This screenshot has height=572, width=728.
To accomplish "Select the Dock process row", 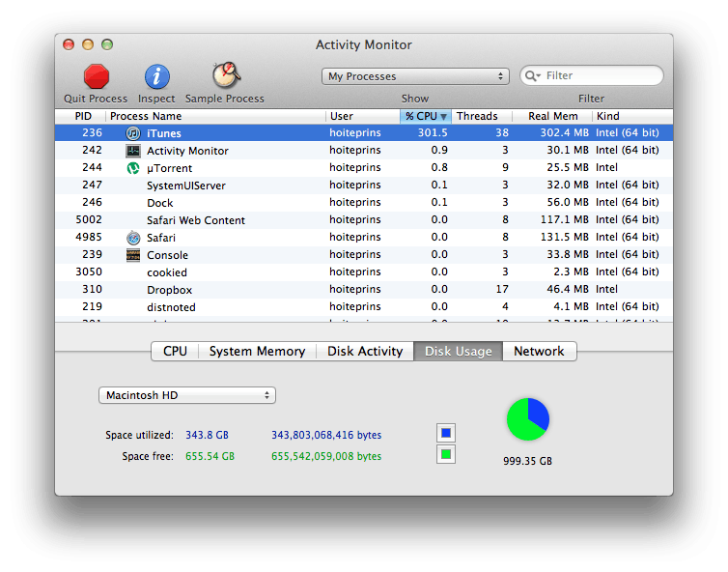I will coord(364,203).
